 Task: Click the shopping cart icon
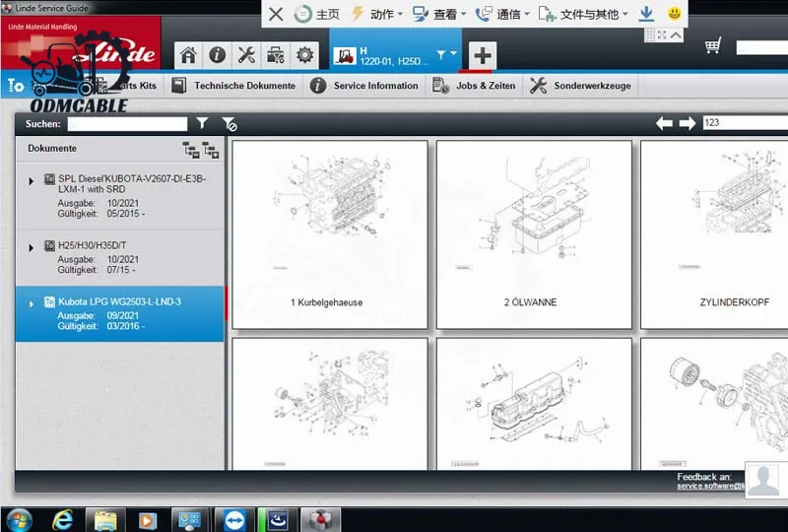(713, 46)
